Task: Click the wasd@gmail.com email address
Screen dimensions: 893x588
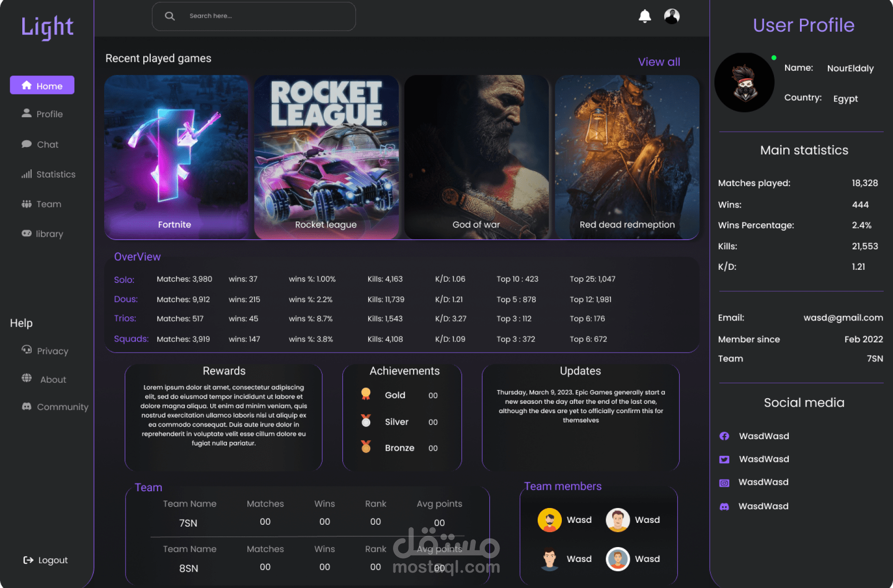Action: [x=843, y=318]
